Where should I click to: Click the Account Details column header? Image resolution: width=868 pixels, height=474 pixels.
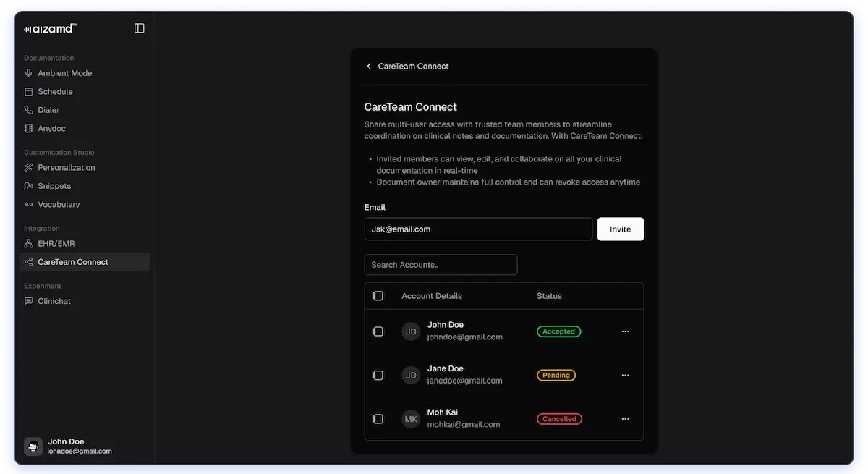click(432, 296)
